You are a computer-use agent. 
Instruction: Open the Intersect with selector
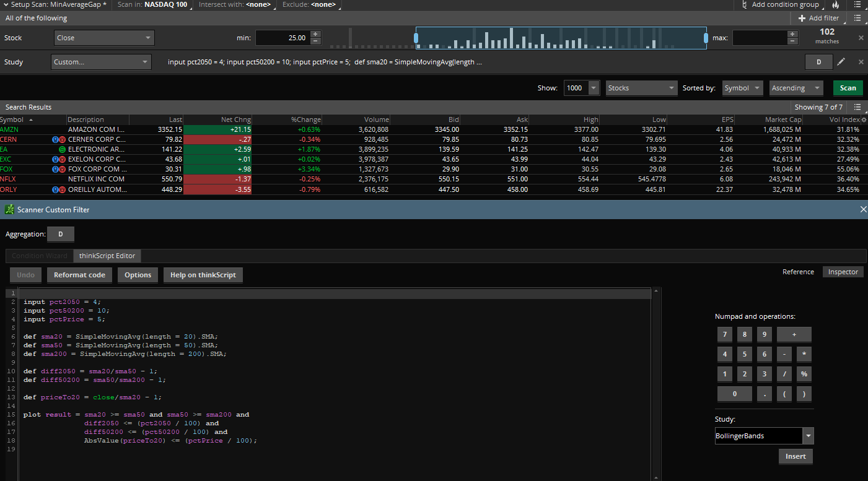[237, 4]
